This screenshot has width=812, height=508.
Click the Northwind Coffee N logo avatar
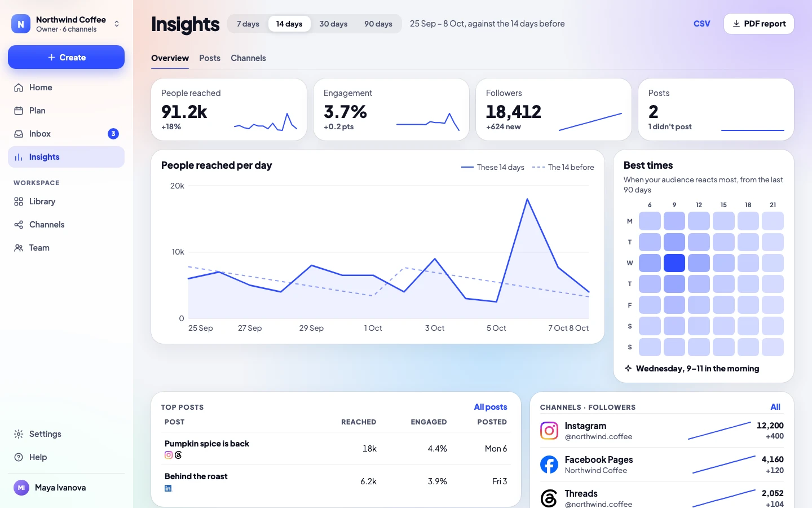coord(21,24)
